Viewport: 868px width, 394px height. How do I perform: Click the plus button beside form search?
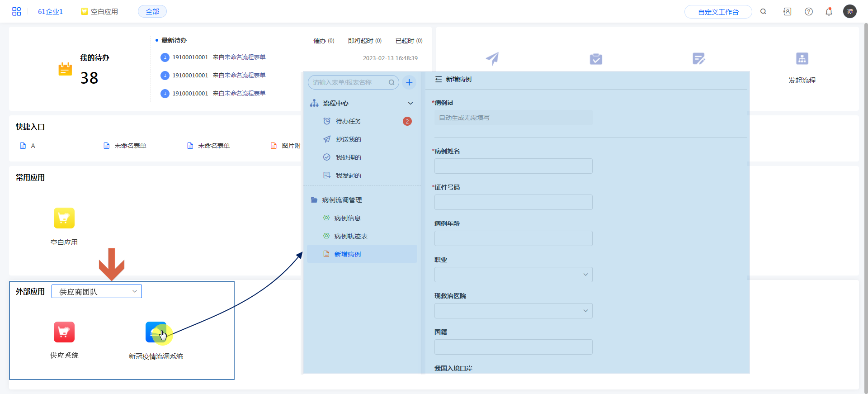(x=409, y=82)
